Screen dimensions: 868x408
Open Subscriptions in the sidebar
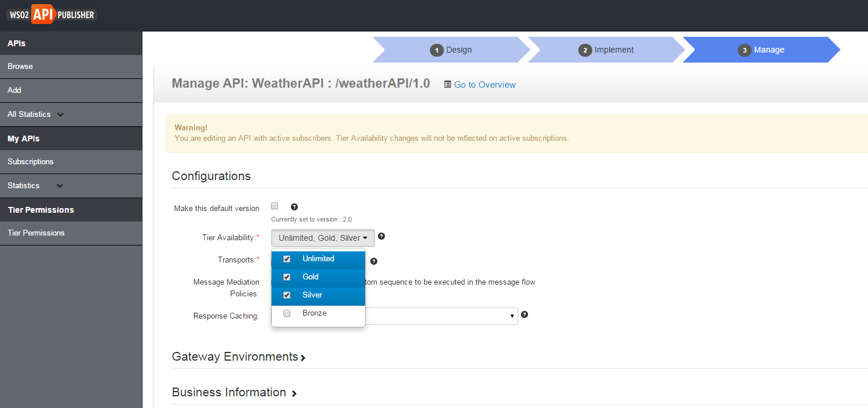(30, 162)
